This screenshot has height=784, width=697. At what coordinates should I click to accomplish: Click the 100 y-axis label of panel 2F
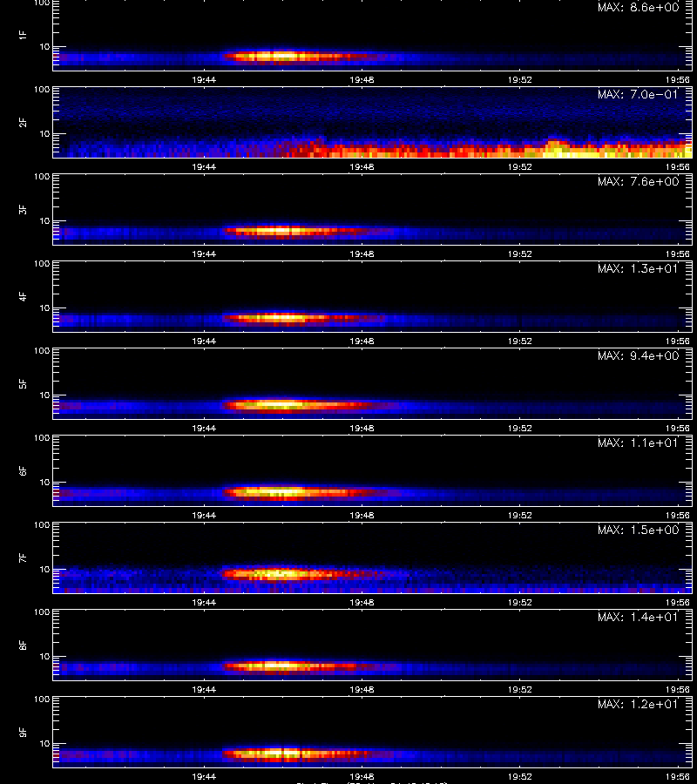[x=42, y=90]
